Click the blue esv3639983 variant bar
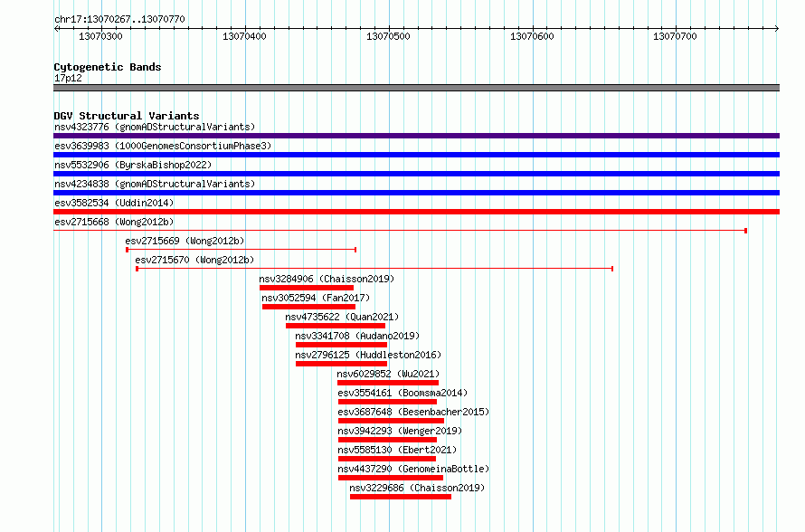This screenshot has height=532, width=805. click(416, 155)
